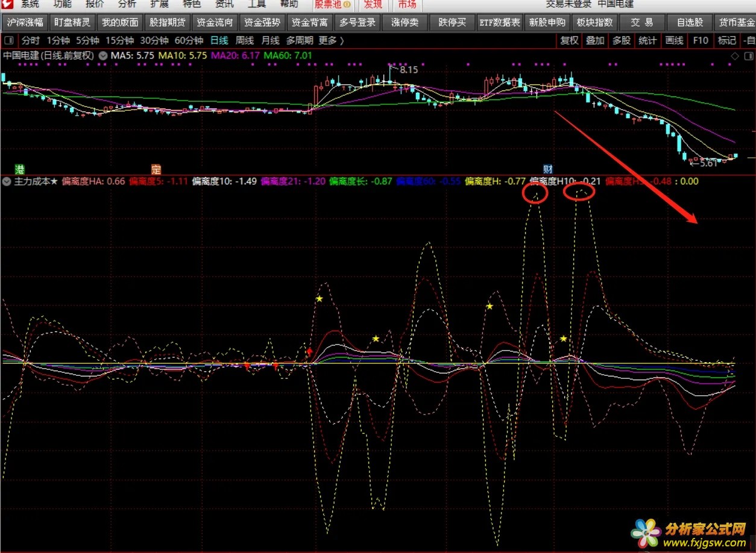756x553 pixels.
Task: Toggle the side panel icon beside 分时
Action: click(x=9, y=40)
